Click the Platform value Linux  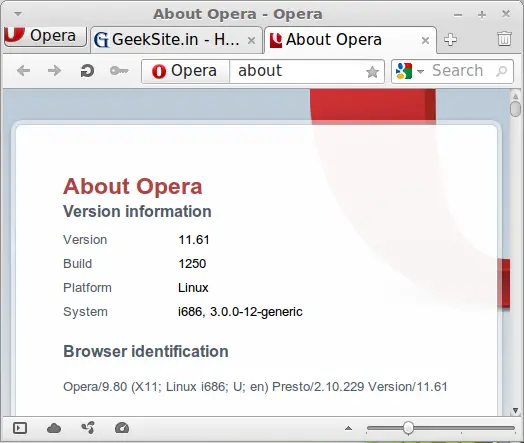click(193, 288)
